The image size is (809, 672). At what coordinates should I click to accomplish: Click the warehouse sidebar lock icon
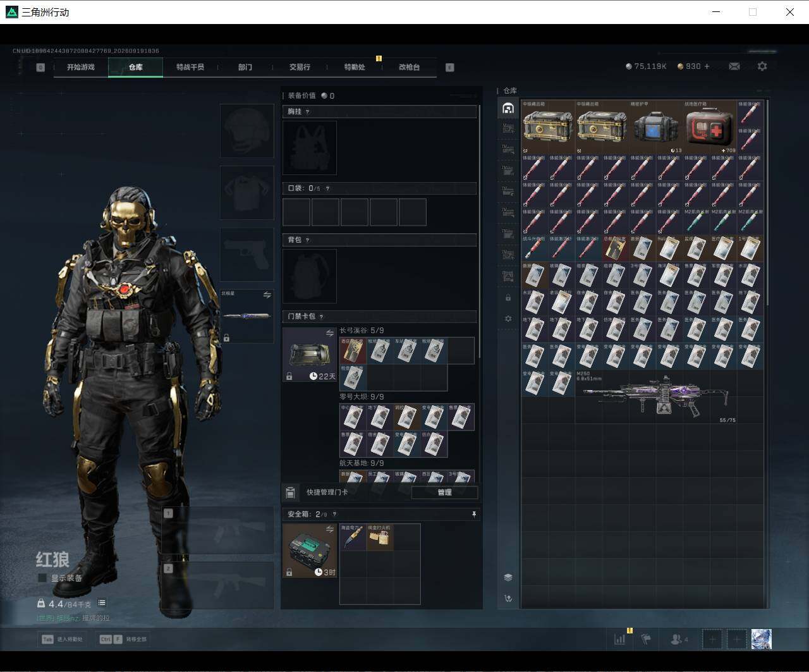click(x=508, y=297)
